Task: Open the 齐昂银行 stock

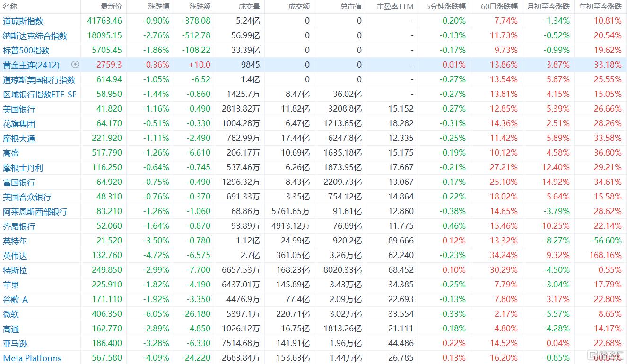Action: coord(19,226)
